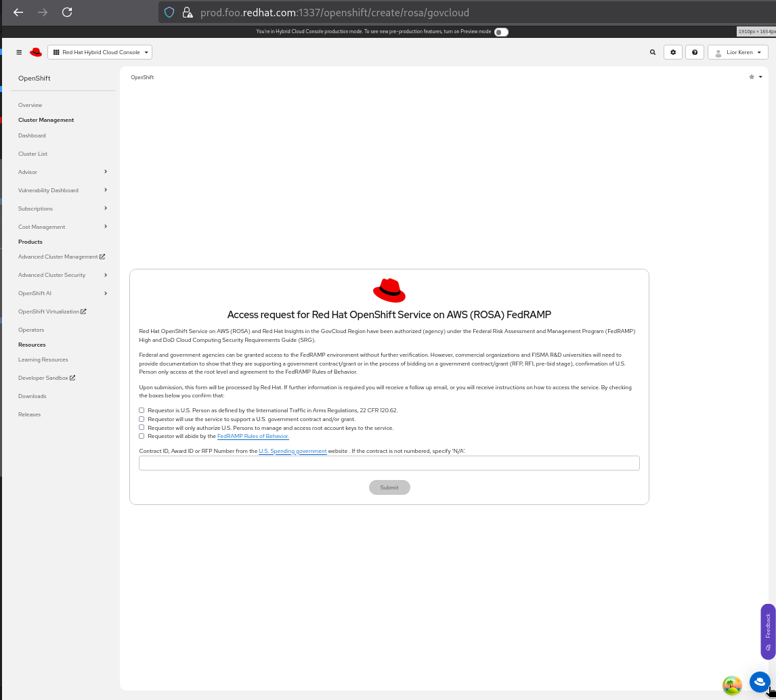Click OpenShift sidebar heading
The height and width of the screenshot is (700, 776).
pos(34,78)
